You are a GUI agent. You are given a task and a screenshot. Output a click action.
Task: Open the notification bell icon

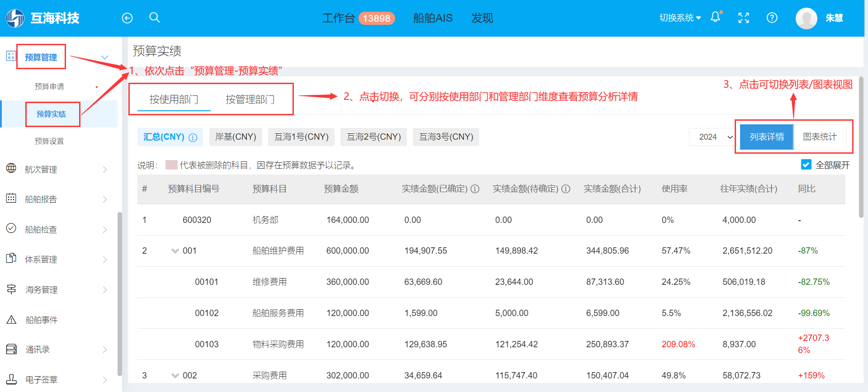[716, 17]
